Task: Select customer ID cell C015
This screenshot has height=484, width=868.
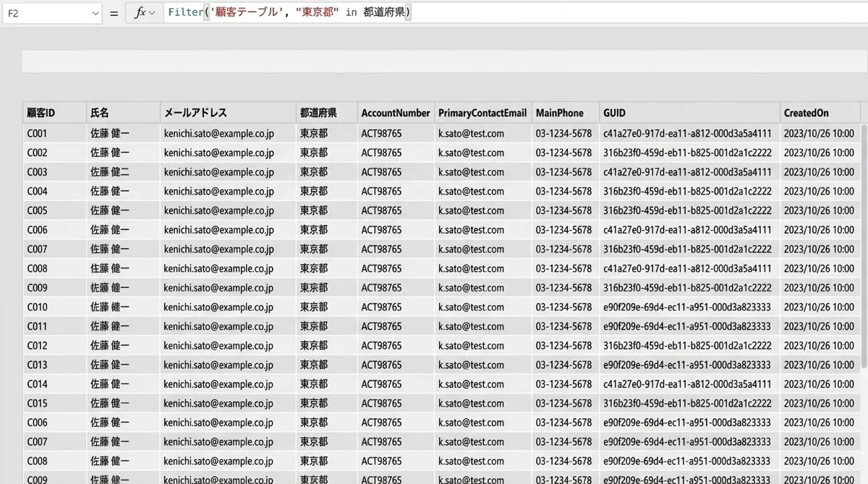Action: pos(54,403)
